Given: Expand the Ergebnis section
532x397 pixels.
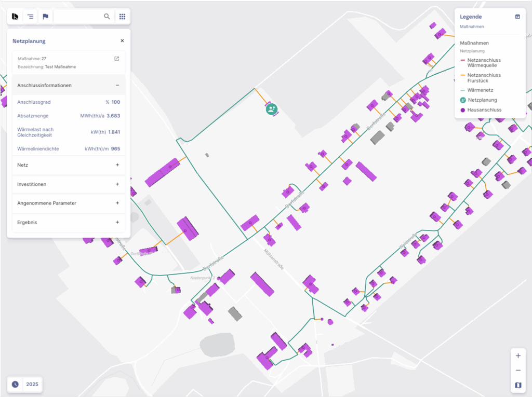Looking at the screenshot, I should (x=117, y=223).
